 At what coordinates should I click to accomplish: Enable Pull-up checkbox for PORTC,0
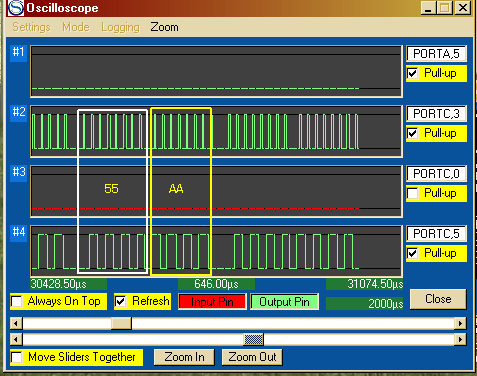tap(413, 193)
